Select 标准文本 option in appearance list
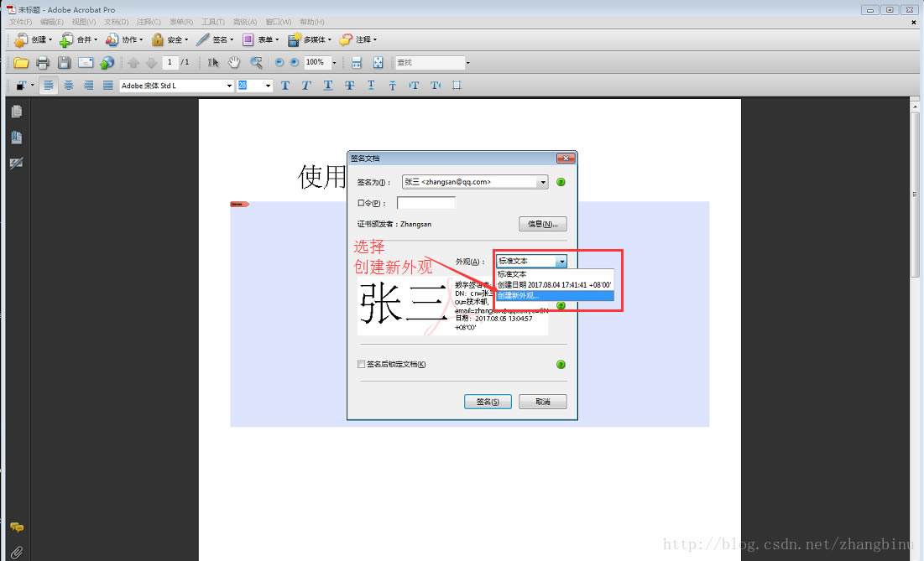 (555, 273)
